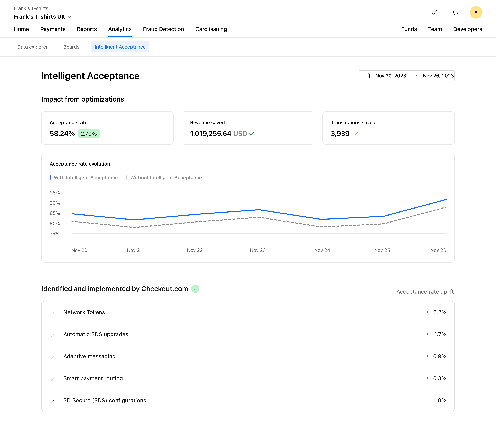496x448 pixels.
Task: Click the uplift arrow beside 2.2%
Action: [x=427, y=312]
